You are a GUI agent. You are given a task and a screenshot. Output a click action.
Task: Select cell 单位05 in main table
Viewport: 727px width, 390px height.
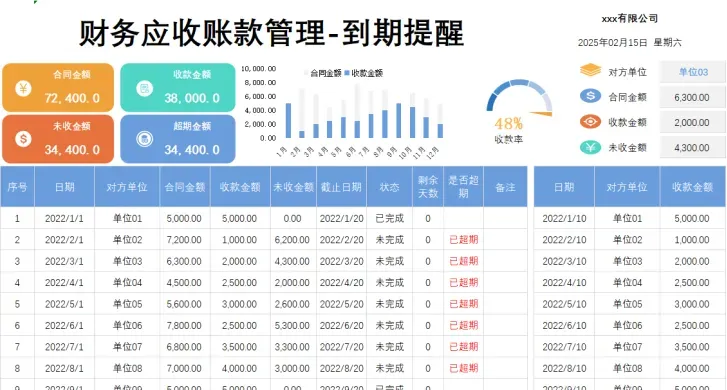coord(127,304)
